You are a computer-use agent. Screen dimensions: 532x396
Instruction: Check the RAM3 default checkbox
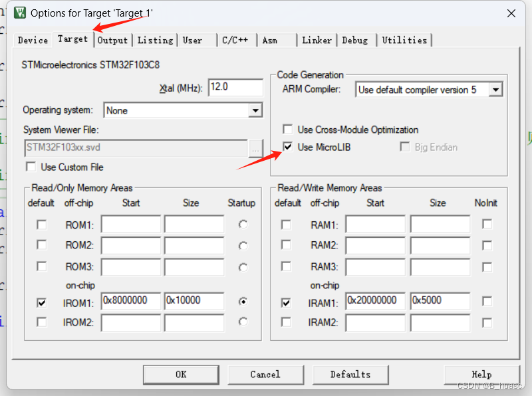(286, 266)
